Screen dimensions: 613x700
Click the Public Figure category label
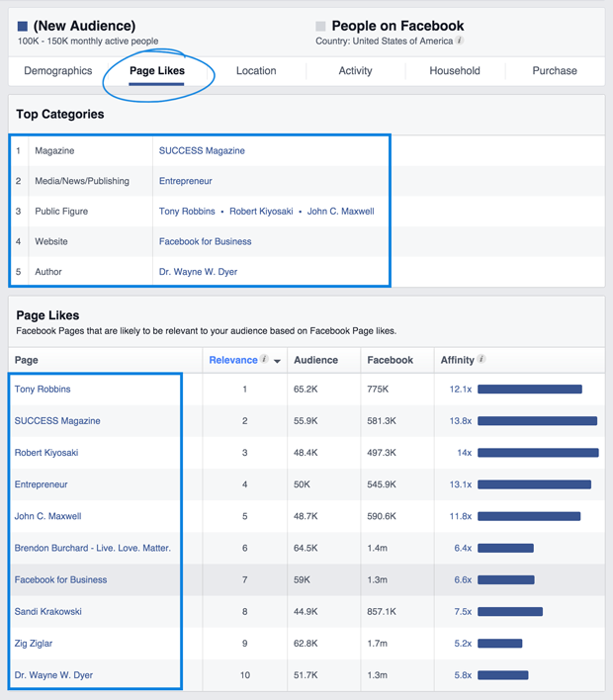pyautogui.click(x=61, y=212)
